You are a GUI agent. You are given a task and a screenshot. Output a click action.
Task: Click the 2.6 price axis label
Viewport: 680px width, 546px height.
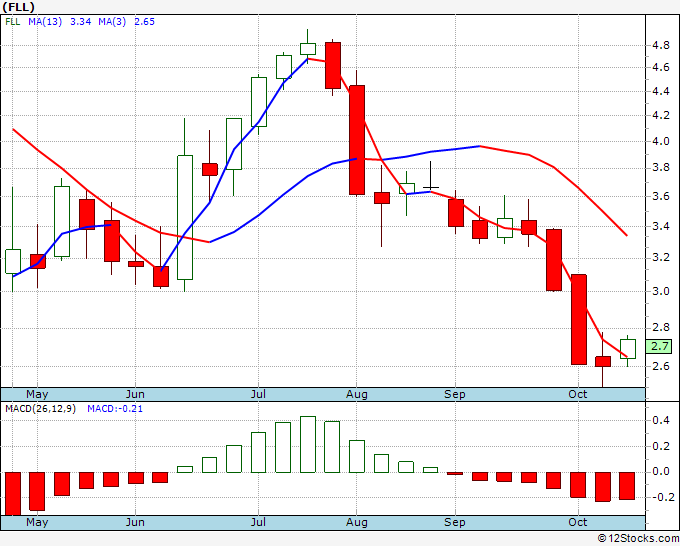[660, 366]
